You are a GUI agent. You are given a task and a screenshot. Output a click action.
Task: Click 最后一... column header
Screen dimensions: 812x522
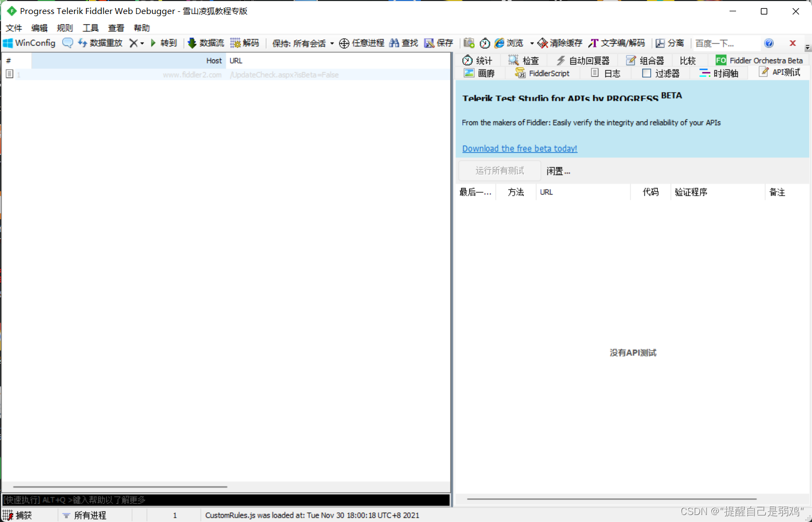pyautogui.click(x=475, y=192)
